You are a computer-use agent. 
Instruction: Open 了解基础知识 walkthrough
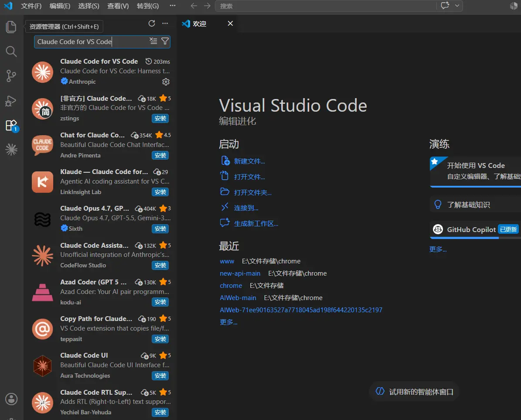[476, 205]
